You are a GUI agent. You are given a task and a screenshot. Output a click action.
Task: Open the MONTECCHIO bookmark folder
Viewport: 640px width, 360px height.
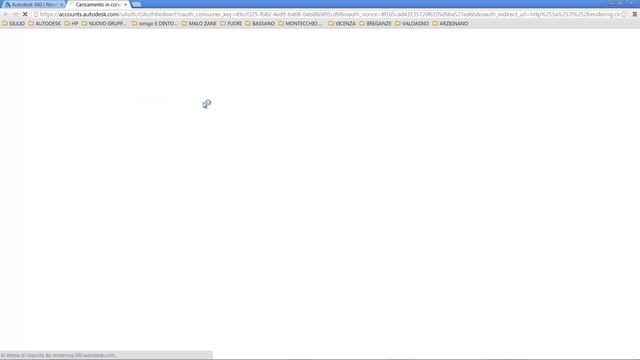pyautogui.click(x=300, y=24)
